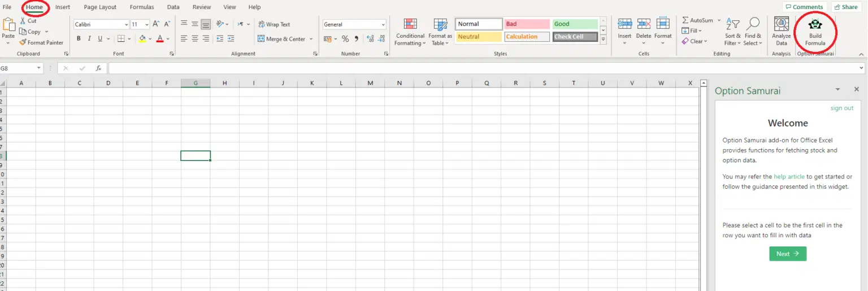Open the General number format dropdown
Screen dimensions: 868x291
click(x=383, y=25)
